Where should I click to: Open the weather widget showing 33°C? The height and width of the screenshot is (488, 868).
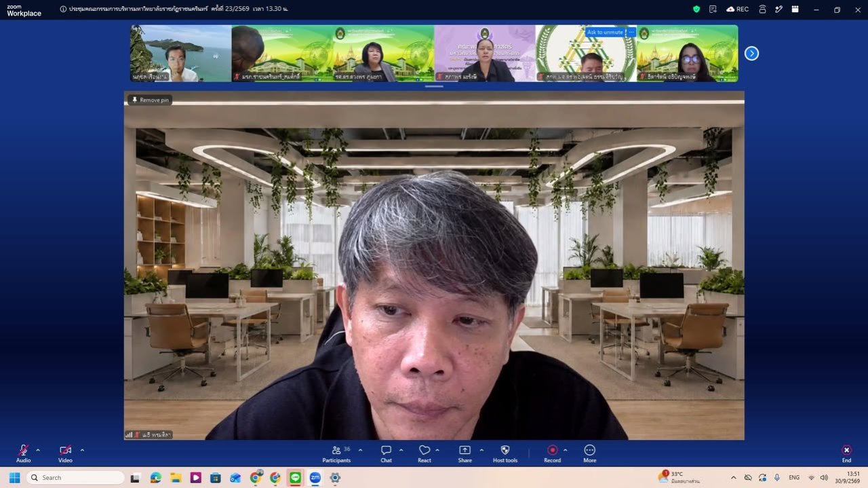pos(680,477)
